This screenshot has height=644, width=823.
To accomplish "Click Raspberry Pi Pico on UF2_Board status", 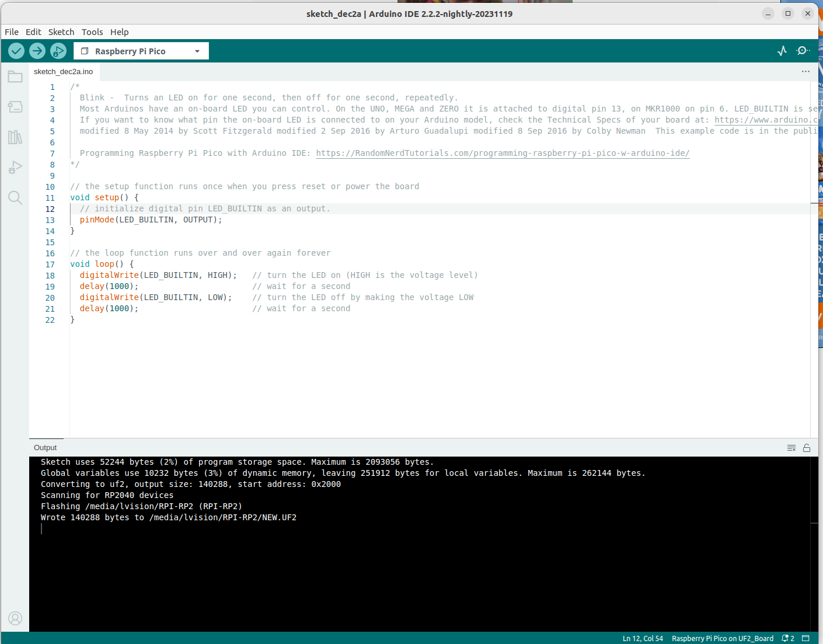I will click(723, 638).
